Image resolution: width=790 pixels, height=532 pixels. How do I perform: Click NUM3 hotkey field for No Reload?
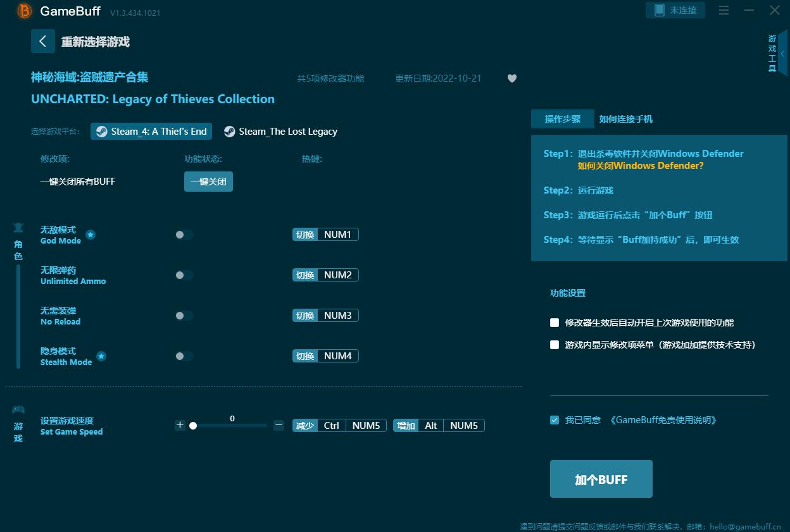click(x=338, y=316)
